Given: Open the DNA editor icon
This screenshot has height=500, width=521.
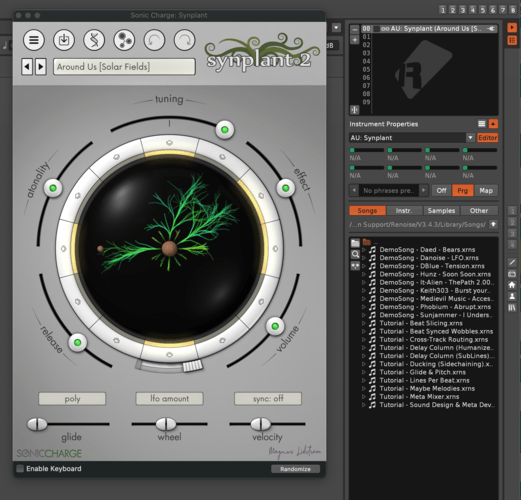Looking at the screenshot, I should [x=94, y=40].
